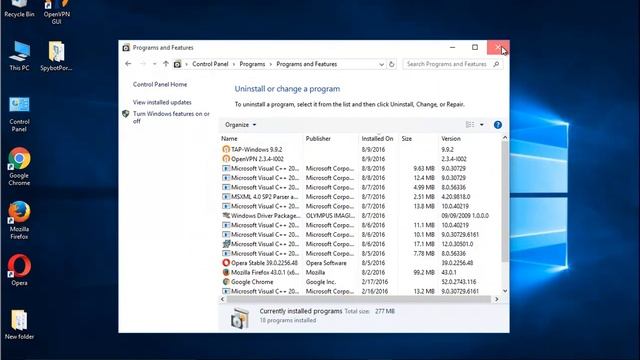Open Turn Windows features on or off

pos(171,118)
